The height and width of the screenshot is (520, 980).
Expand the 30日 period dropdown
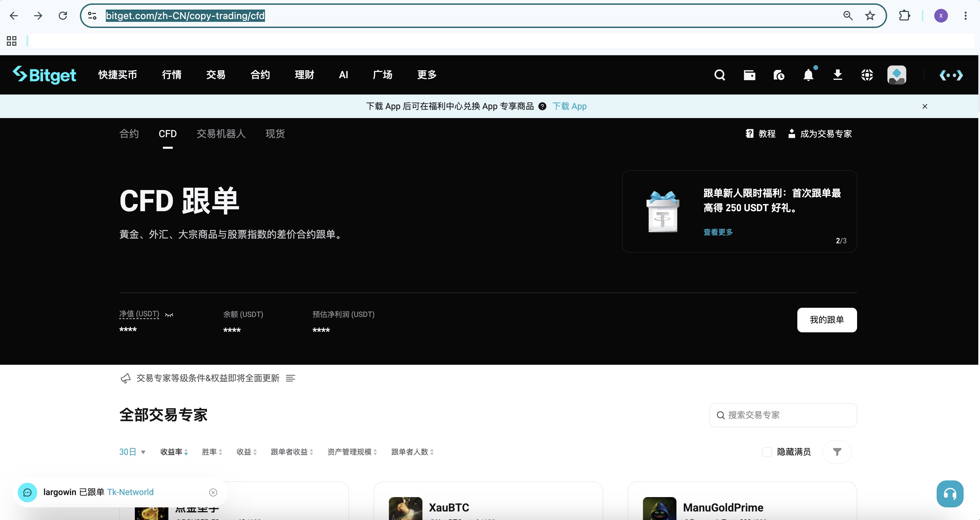coord(132,451)
